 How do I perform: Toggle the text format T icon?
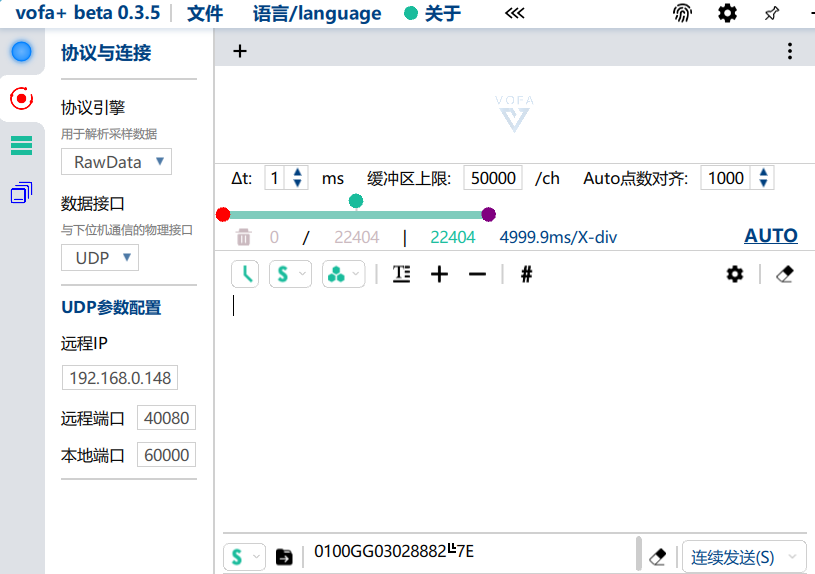point(401,274)
